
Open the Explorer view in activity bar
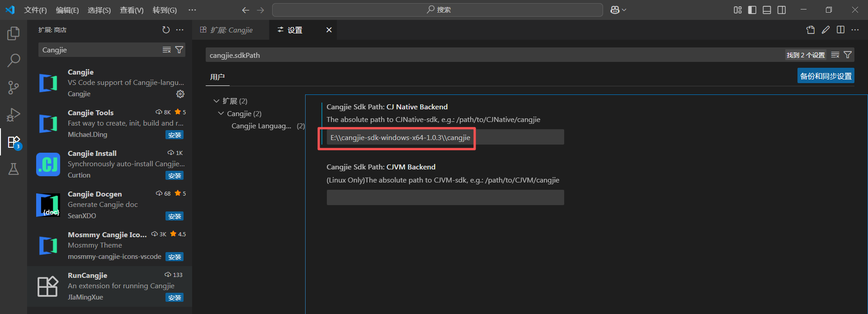tap(14, 33)
